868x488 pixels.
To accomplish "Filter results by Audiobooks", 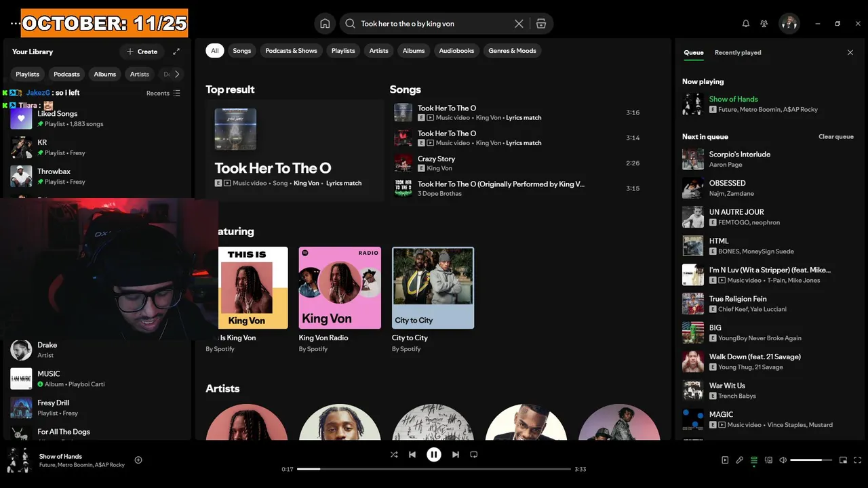I will [x=456, y=51].
